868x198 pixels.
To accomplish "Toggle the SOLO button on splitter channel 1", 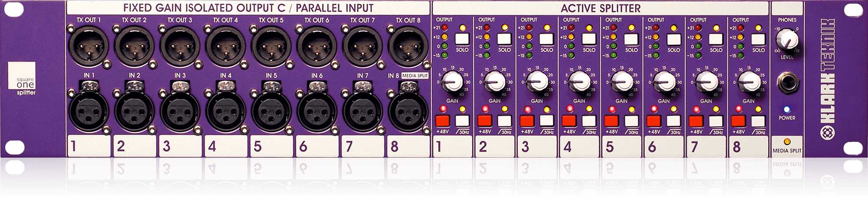I will click(462, 39).
